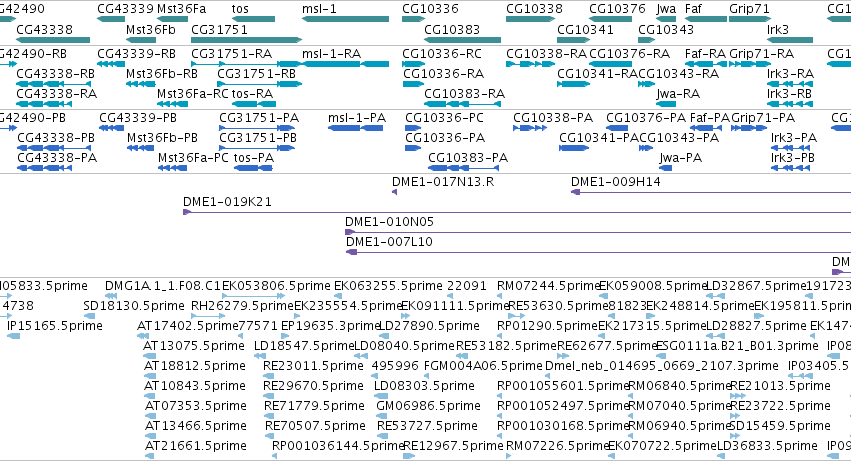Click EST AT13075.5prime

[150, 356]
